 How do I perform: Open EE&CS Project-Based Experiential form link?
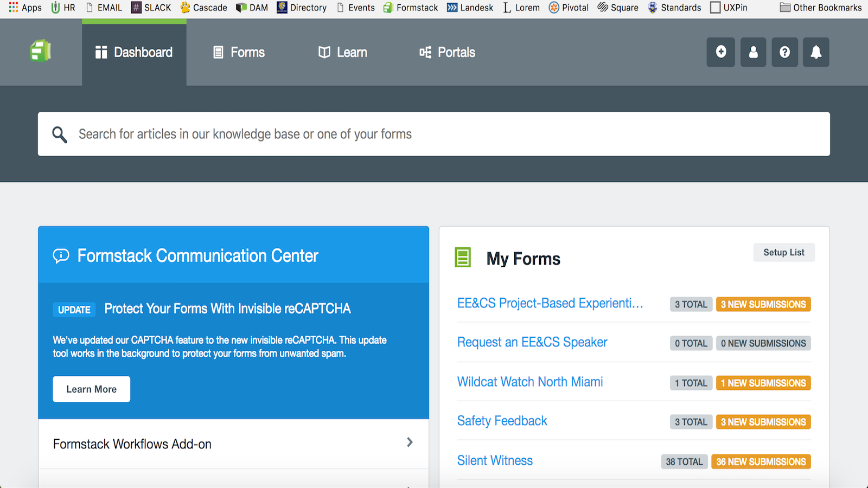coord(550,303)
